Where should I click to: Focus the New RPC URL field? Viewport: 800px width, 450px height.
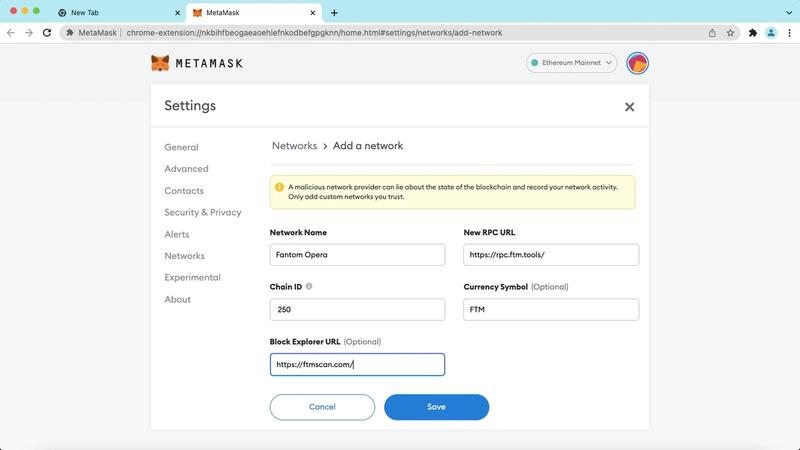pos(551,255)
